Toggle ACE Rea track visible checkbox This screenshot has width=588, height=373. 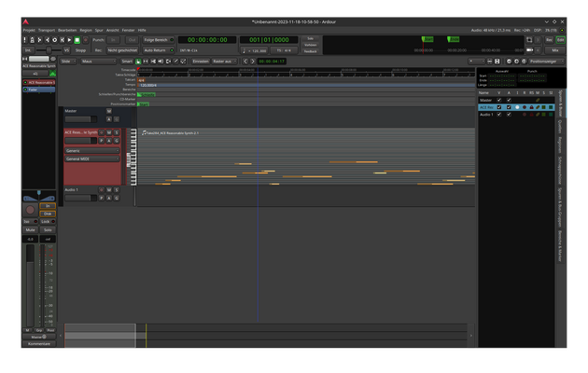499,107
